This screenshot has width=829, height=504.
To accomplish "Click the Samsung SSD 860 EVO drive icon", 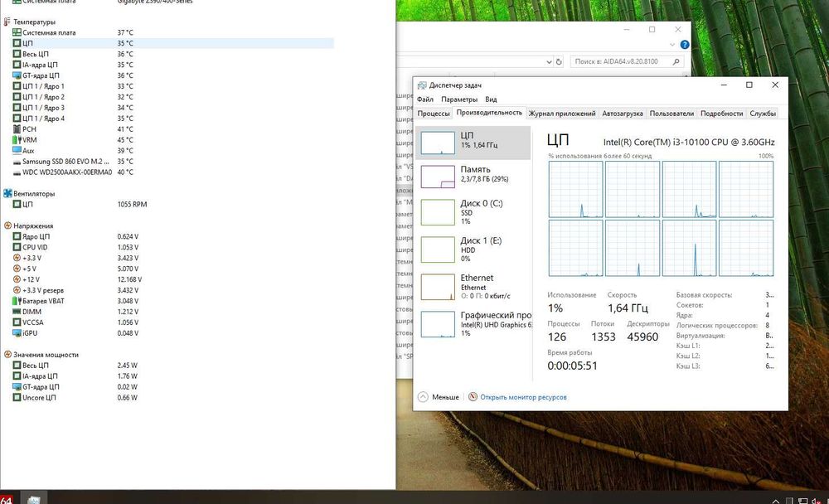I will [x=17, y=162].
